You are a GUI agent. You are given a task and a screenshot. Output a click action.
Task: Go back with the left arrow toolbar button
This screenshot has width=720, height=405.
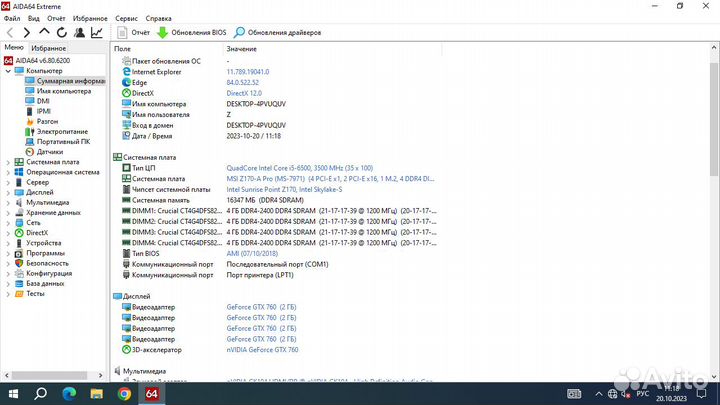[10, 33]
